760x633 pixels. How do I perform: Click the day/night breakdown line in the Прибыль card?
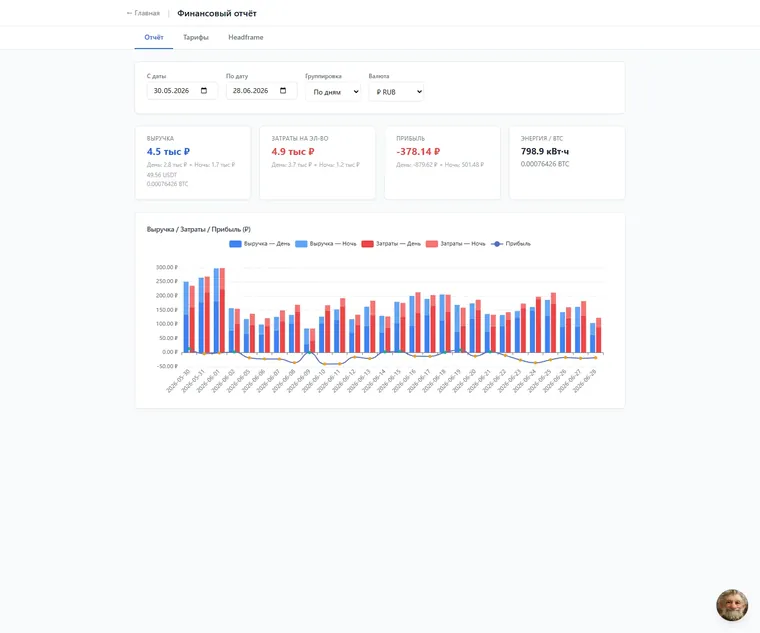(440, 165)
